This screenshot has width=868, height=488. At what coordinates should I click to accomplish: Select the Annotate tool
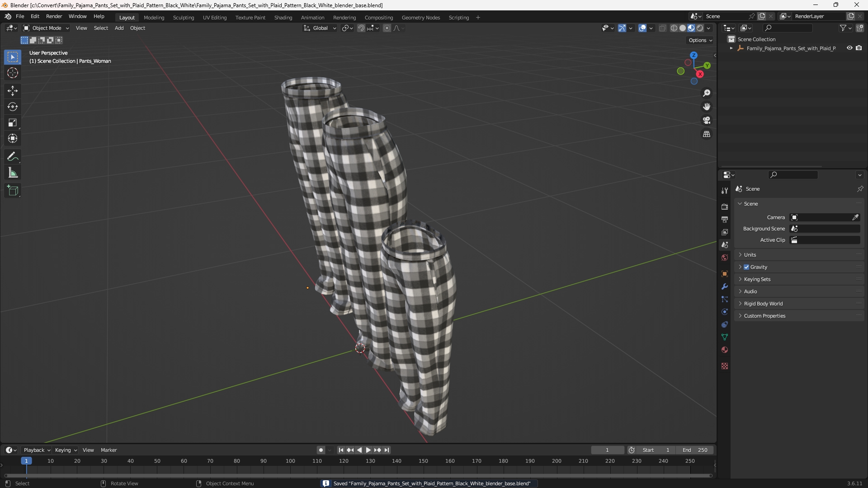coord(13,157)
